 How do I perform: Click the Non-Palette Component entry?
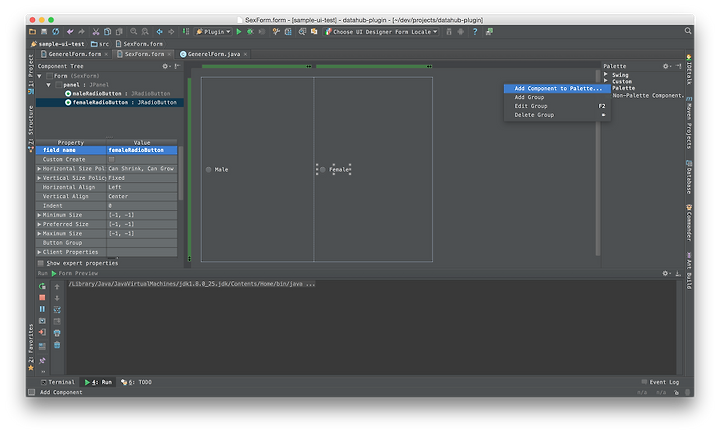(x=647, y=96)
